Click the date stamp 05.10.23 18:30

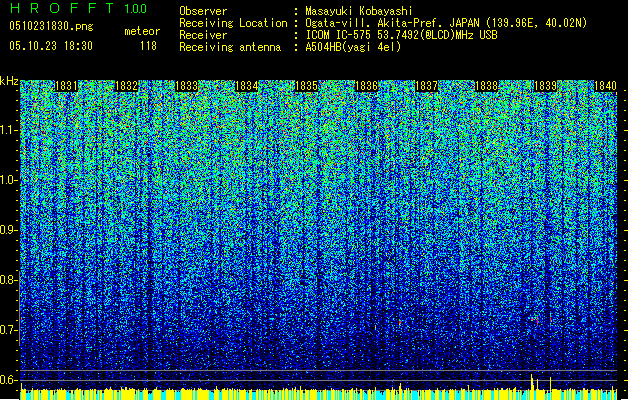(x=51, y=46)
